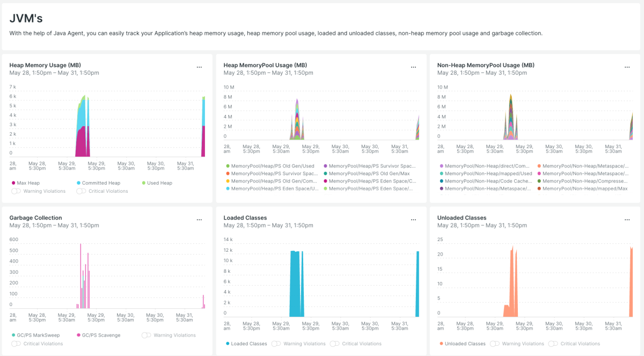
Task: Click Garbage Collection panel ellipsis icon
Action: click(x=199, y=220)
